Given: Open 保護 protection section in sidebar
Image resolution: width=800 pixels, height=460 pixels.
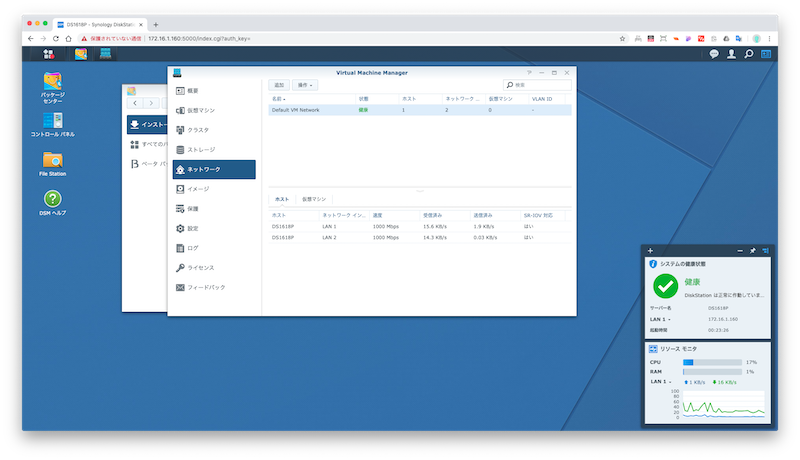Looking at the screenshot, I should pos(214,209).
